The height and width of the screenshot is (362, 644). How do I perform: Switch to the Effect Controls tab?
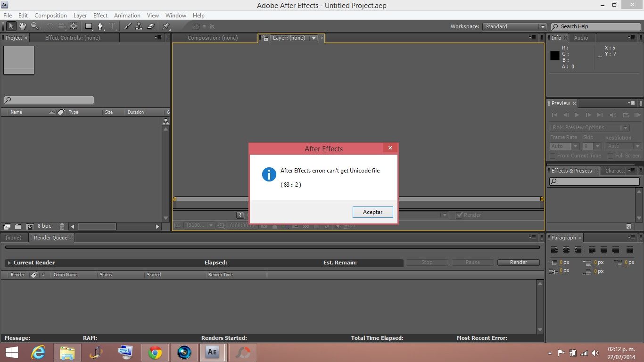[73, 38]
